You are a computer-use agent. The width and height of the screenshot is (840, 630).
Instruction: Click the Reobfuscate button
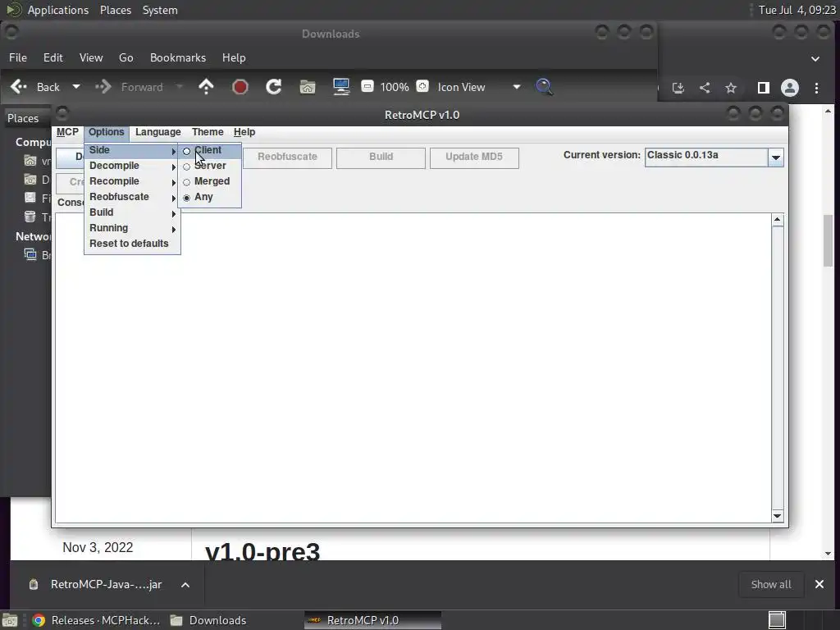pyautogui.click(x=287, y=157)
